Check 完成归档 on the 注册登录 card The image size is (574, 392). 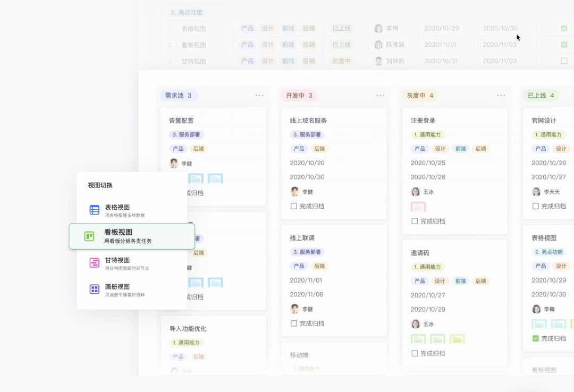[x=415, y=221]
